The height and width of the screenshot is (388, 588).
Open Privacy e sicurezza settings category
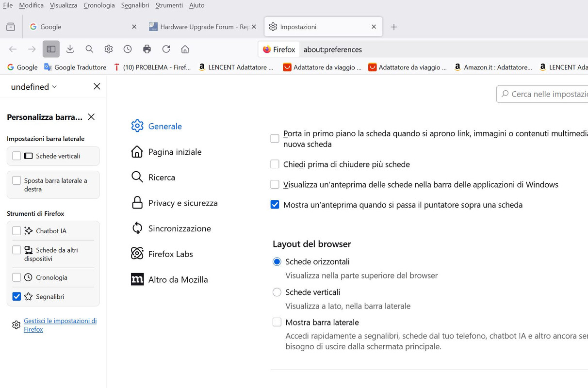175,203
